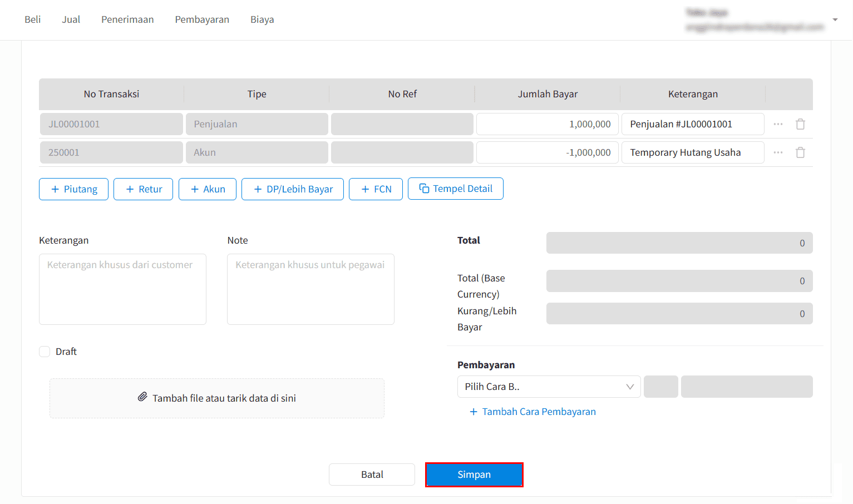Image resolution: width=853 pixels, height=504 pixels.
Task: Open the Penerimaan menu
Action: (127, 19)
